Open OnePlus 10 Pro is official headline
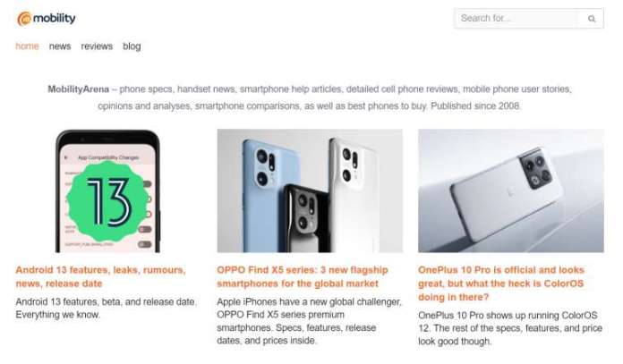The image size is (623, 364). click(501, 284)
